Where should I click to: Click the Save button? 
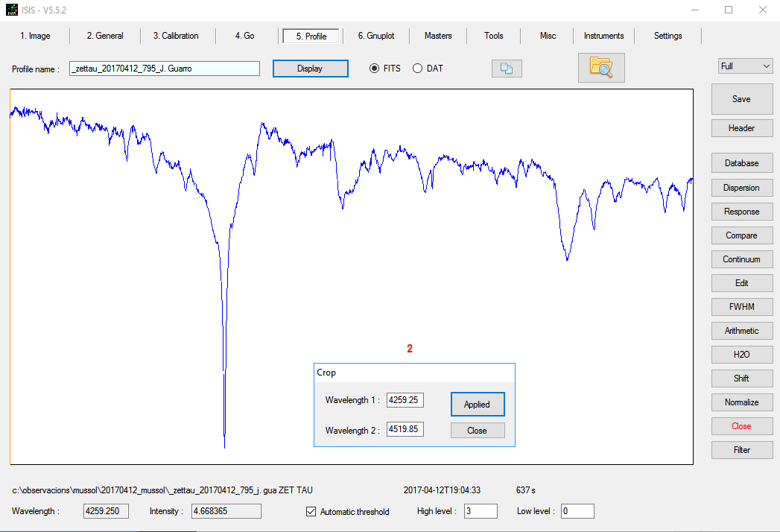point(741,99)
